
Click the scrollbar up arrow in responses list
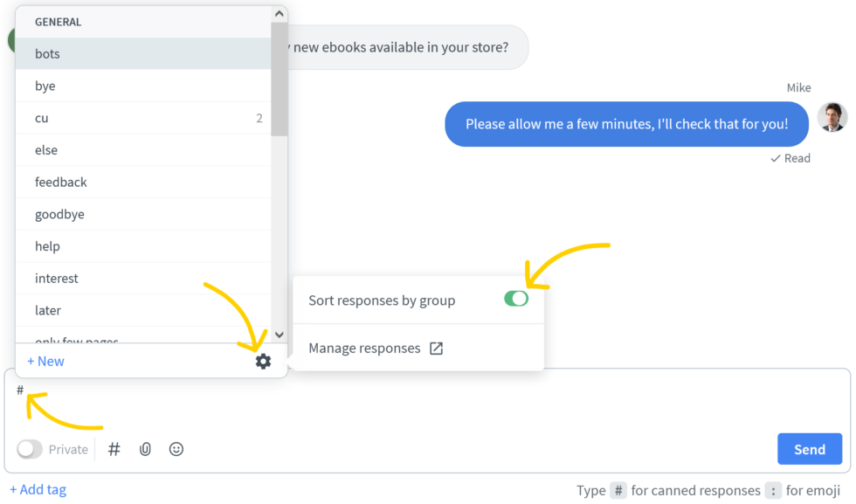point(279,12)
